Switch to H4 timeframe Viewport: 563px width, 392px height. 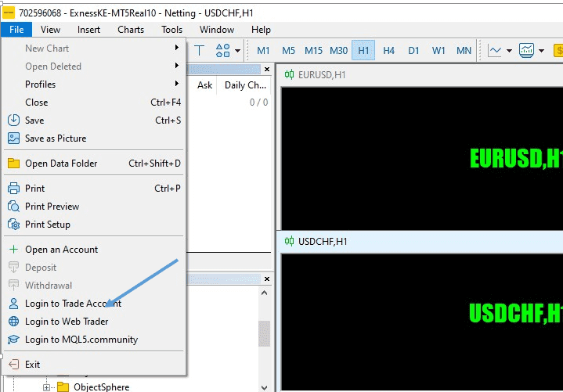point(388,51)
